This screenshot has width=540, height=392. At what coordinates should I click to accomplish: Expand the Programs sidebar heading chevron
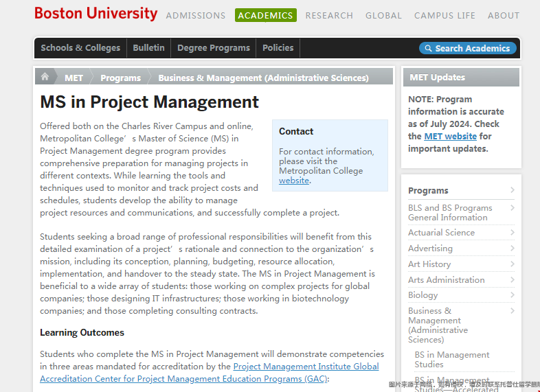(x=513, y=190)
